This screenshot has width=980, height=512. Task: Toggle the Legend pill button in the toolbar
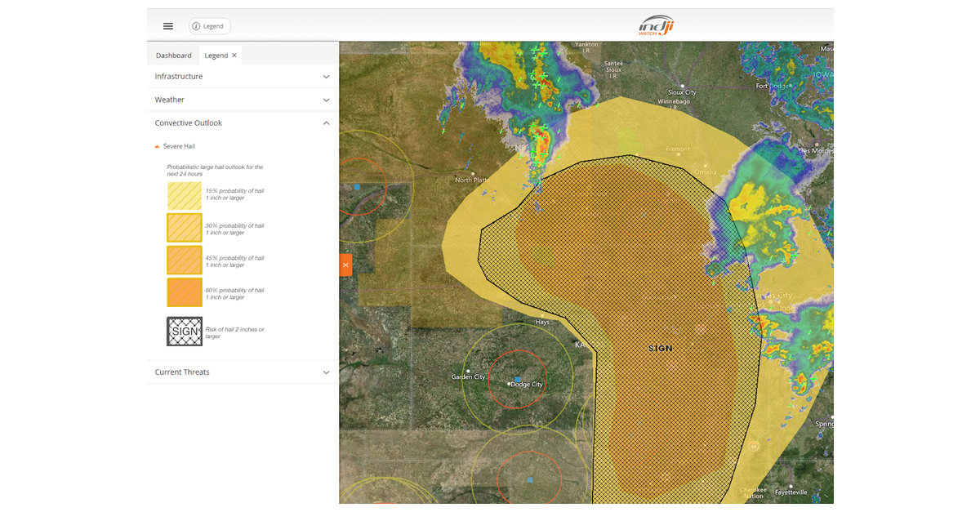[x=209, y=25]
